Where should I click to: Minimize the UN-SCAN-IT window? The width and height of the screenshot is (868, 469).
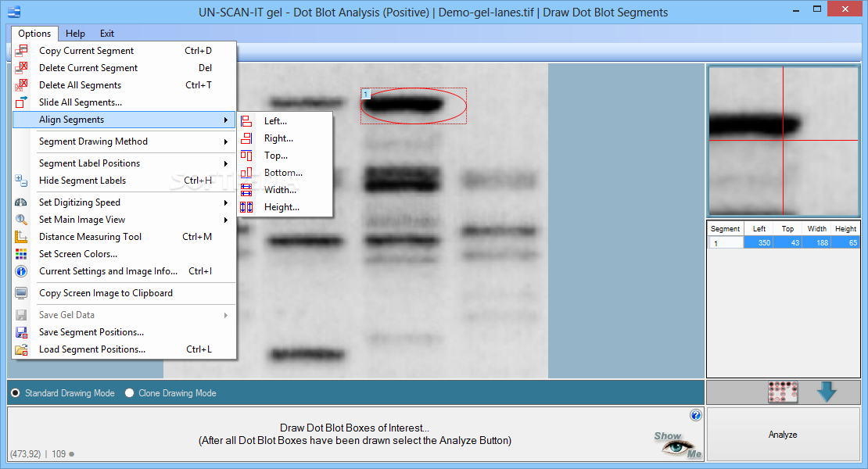point(795,10)
